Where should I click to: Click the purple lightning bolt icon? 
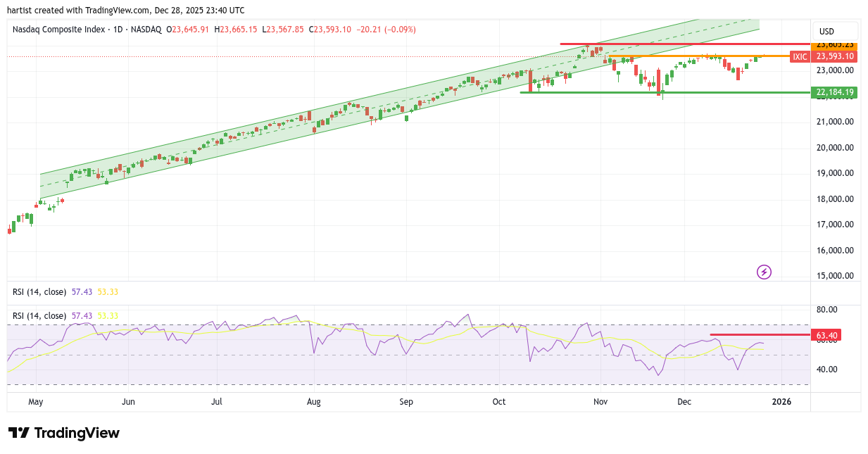(x=764, y=272)
